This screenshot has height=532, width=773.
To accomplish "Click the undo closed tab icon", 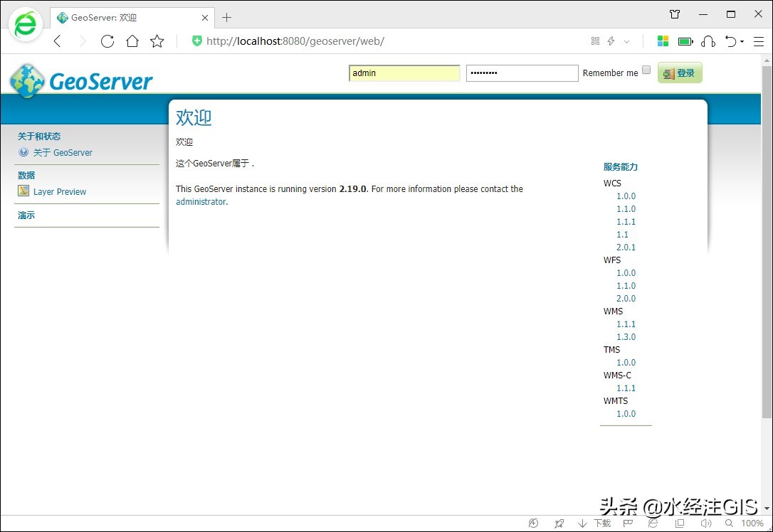I will tap(730, 41).
